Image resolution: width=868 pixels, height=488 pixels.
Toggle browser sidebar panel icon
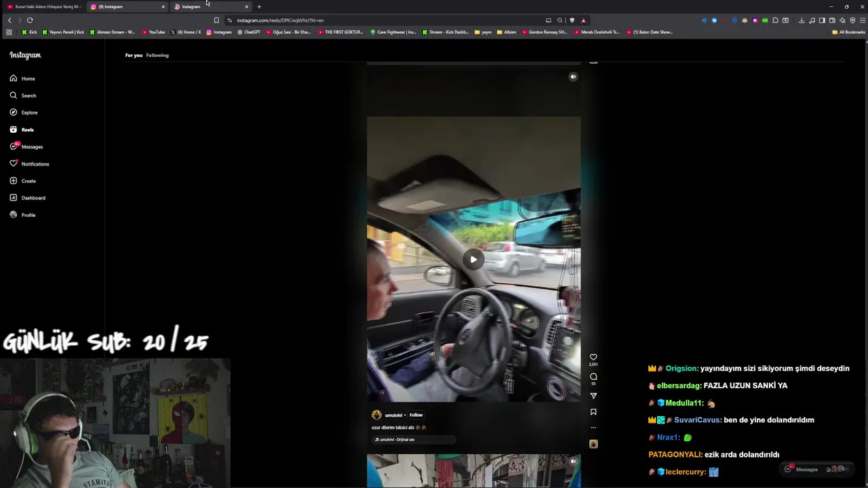[x=822, y=20]
